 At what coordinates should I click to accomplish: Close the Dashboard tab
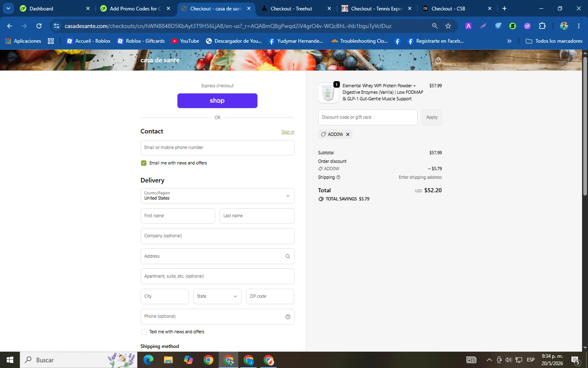(88, 9)
